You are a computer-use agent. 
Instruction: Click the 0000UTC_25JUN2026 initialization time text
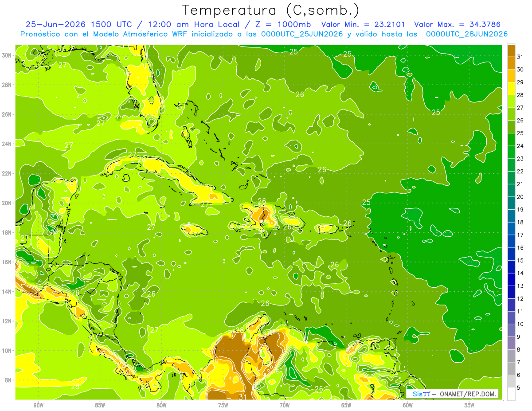click(302, 34)
